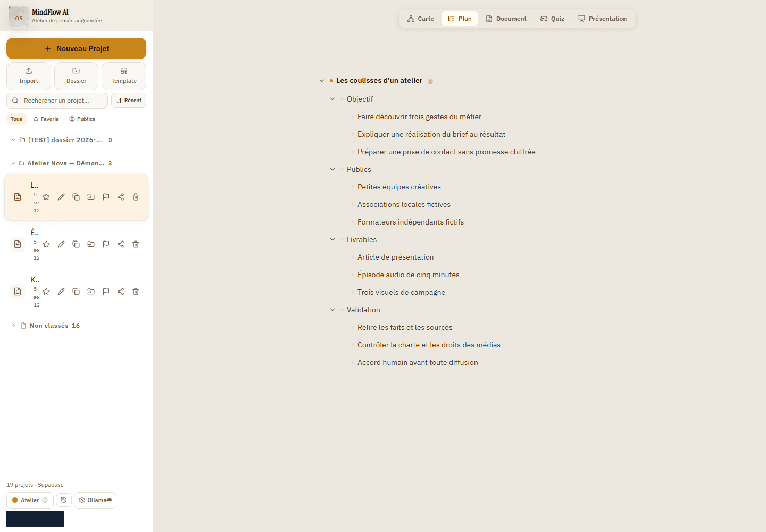Open the Présentation tab
The width and height of the screenshot is (766, 532).
[x=603, y=19]
